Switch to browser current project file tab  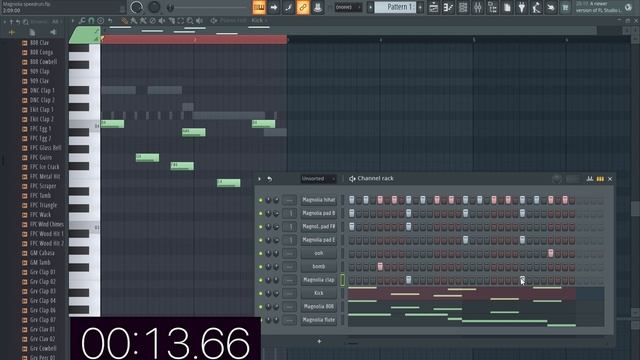click(x=32, y=32)
